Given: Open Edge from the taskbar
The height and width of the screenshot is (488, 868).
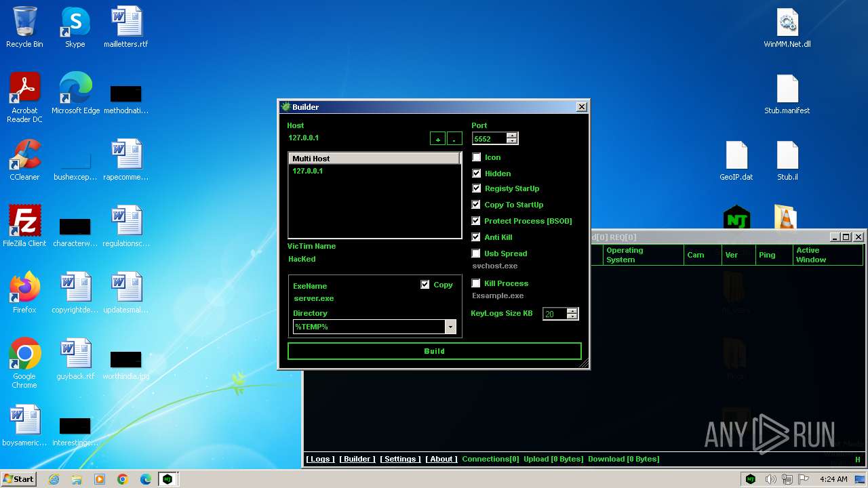Looking at the screenshot, I should pos(146,479).
